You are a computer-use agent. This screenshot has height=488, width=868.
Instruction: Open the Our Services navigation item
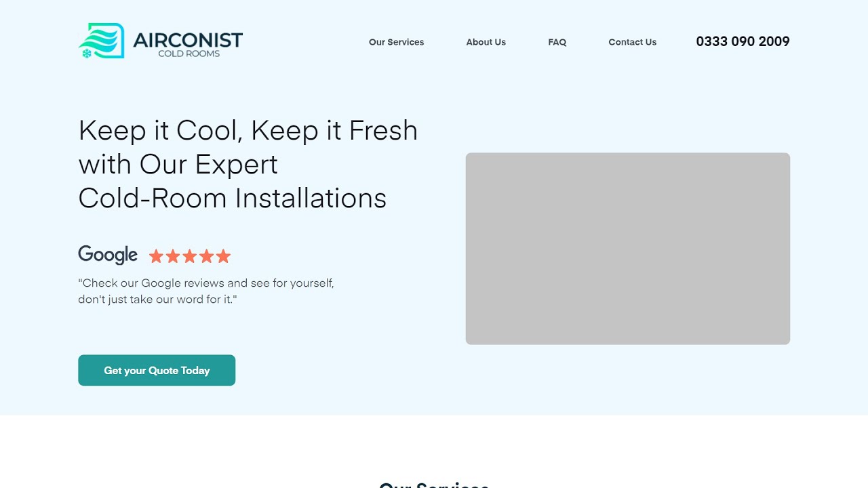pos(396,42)
